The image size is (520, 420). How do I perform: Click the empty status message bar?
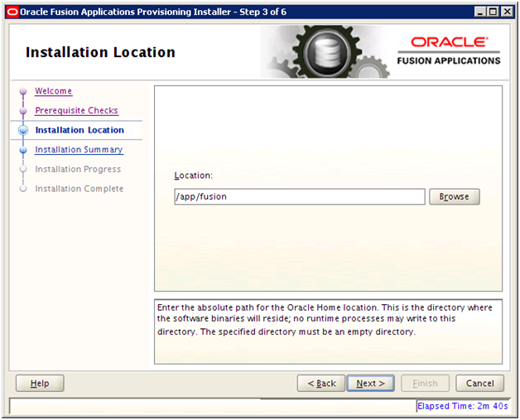pos(213,406)
